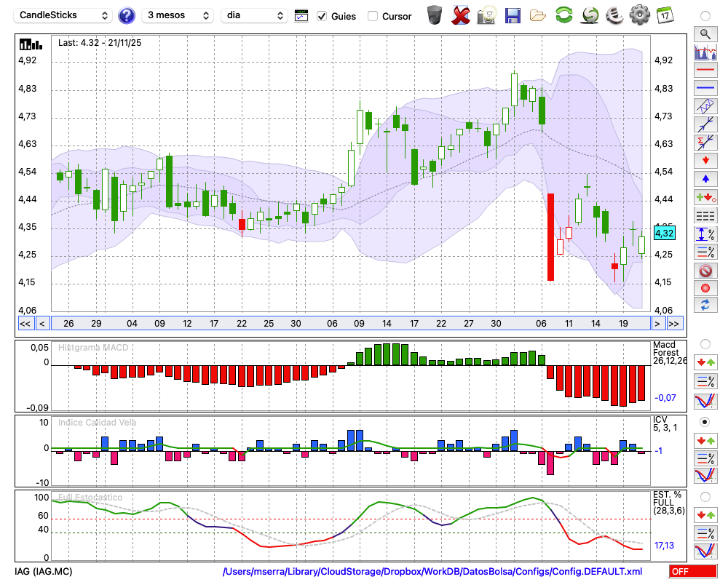Uncheck the Guies checkbox
Viewport: 728px width, 582px height.
point(322,16)
